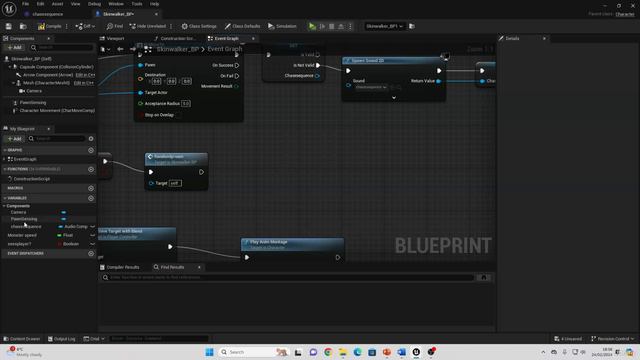This screenshot has height=360, width=640.
Task: Switch to the Compiler Results tab
Action: coord(120,267)
